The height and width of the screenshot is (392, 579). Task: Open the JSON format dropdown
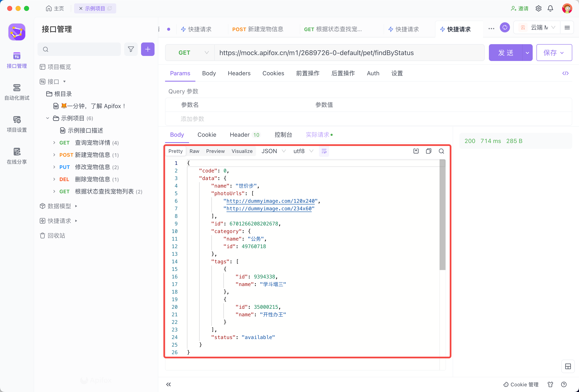(x=273, y=151)
